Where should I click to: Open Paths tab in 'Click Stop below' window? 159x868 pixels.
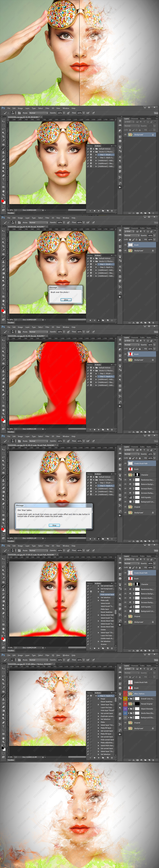pos(142,447)
